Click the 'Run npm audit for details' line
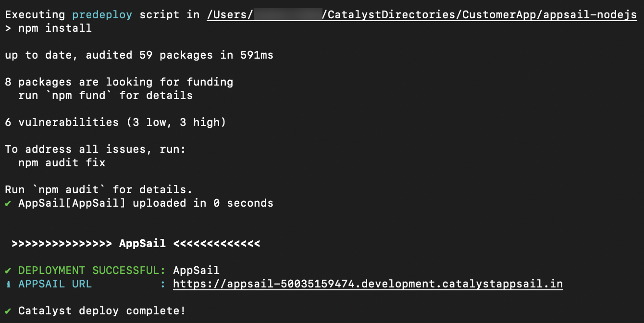Viewport: 644px width, 323px height. click(x=99, y=190)
